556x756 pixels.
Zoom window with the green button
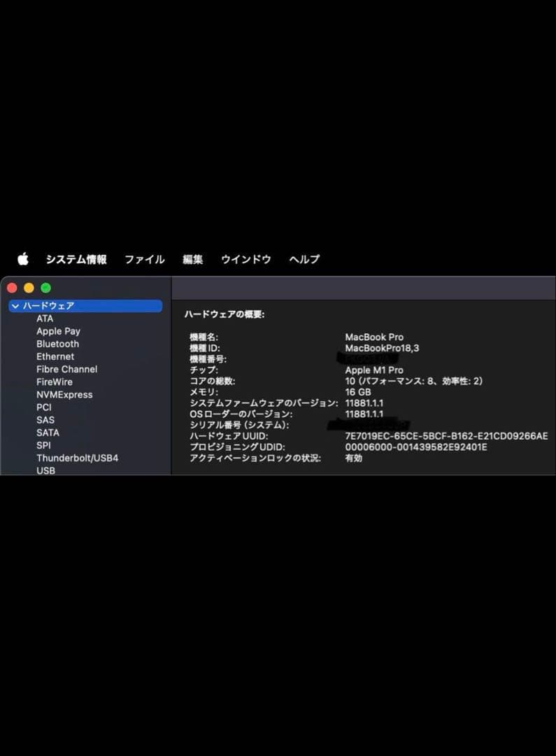(x=45, y=288)
